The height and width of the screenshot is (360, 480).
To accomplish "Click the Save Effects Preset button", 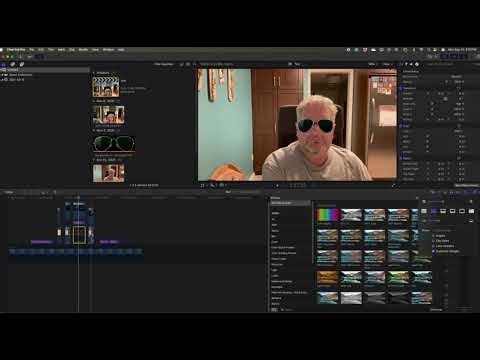I will tap(466, 185).
